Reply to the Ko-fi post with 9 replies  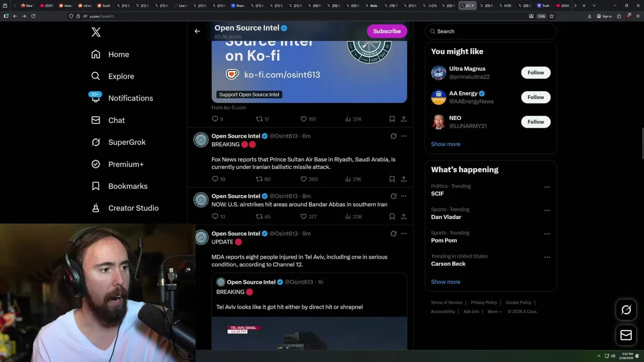click(217, 119)
